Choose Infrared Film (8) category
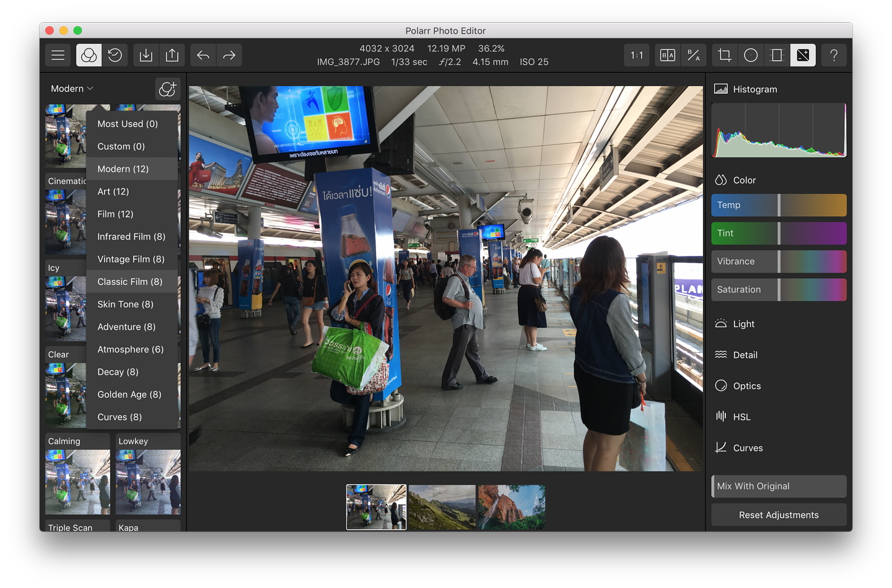Screen dimensions: 892x588 [x=132, y=237]
